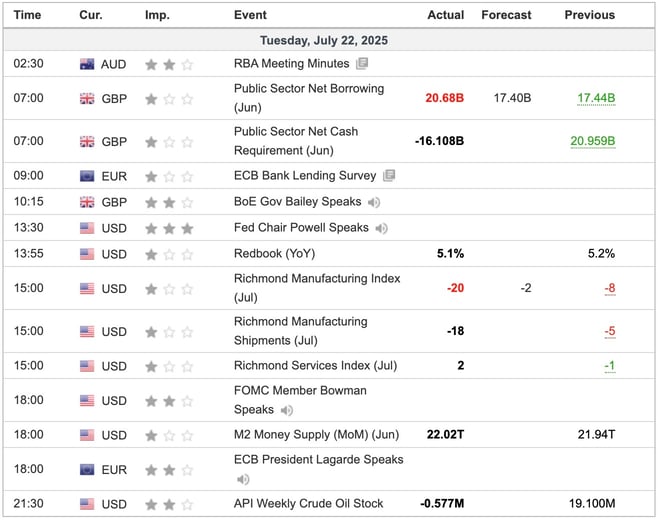Click the Imp. column header
Screen dimensions: 658x520
tap(157, 15)
